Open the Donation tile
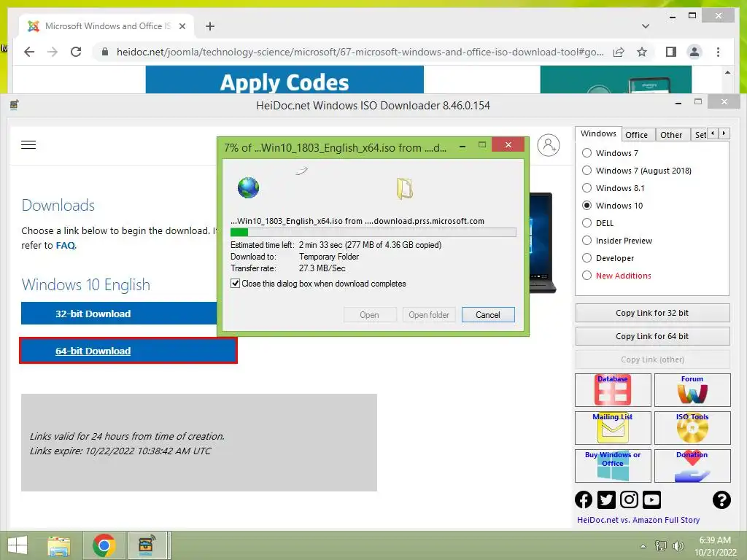This screenshot has height=560, width=747. [692, 466]
